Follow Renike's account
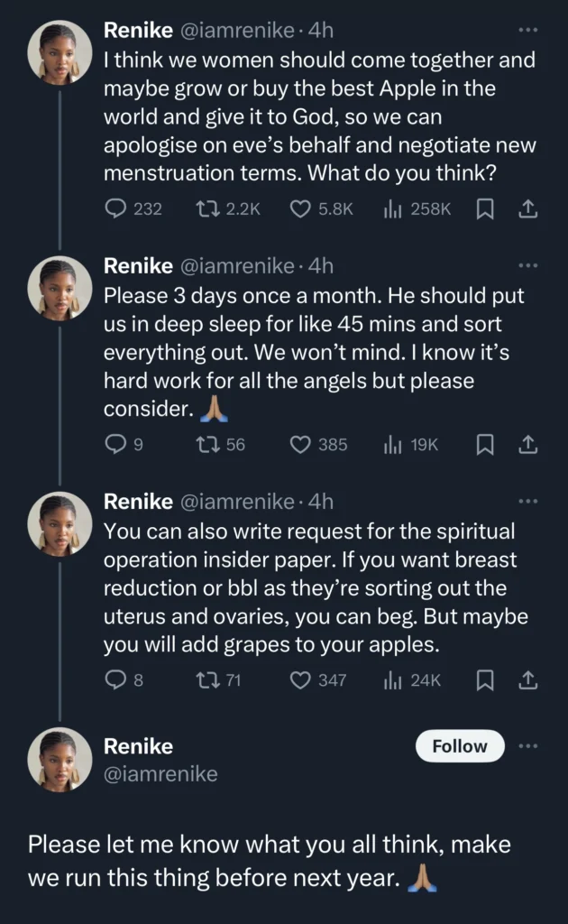 (x=460, y=746)
